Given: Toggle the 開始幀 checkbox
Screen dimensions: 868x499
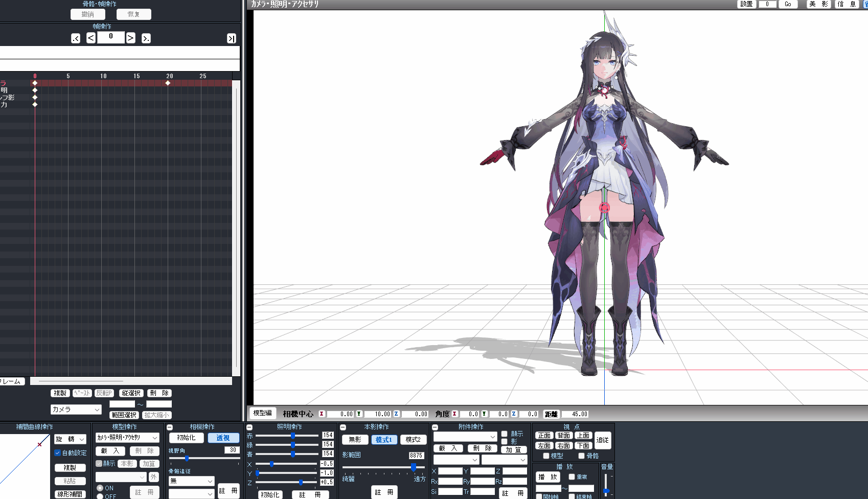Looking at the screenshot, I should coord(539,496).
